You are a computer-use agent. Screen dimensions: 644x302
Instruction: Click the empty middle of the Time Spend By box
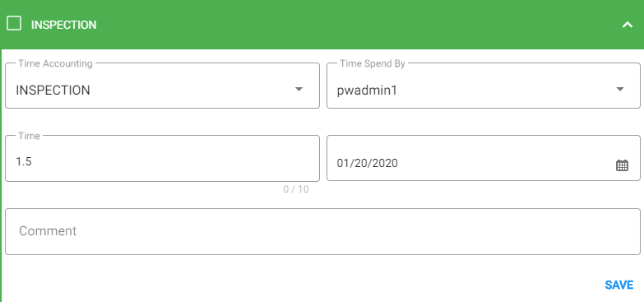click(505, 90)
